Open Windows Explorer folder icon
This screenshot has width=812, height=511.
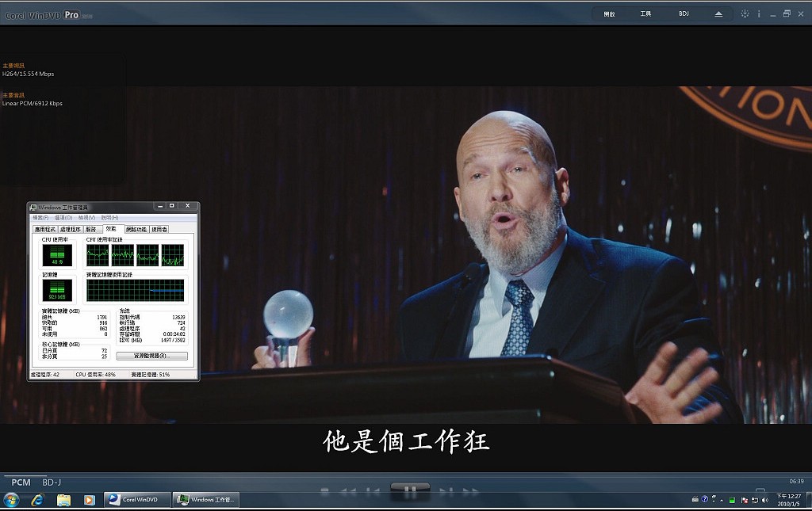(x=63, y=500)
